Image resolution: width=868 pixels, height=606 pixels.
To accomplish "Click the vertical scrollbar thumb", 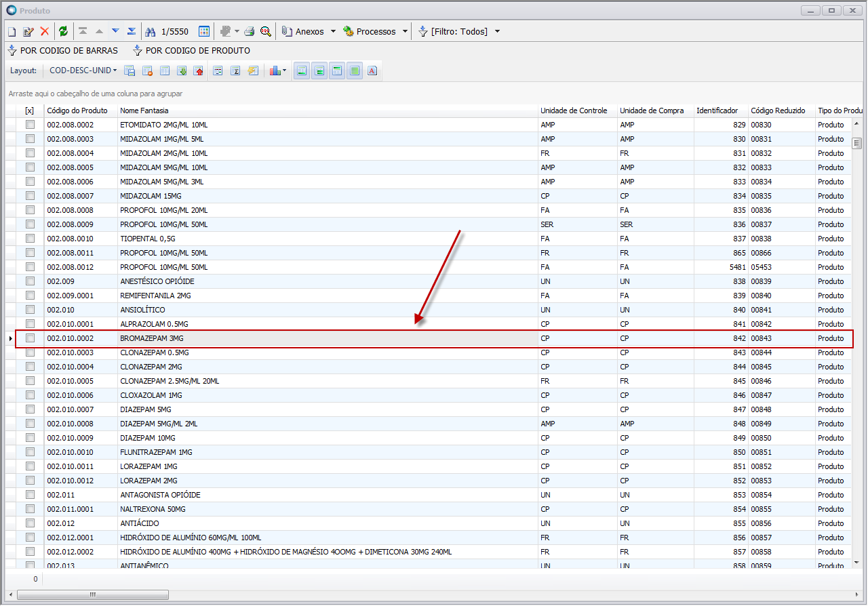I will pyautogui.click(x=857, y=143).
